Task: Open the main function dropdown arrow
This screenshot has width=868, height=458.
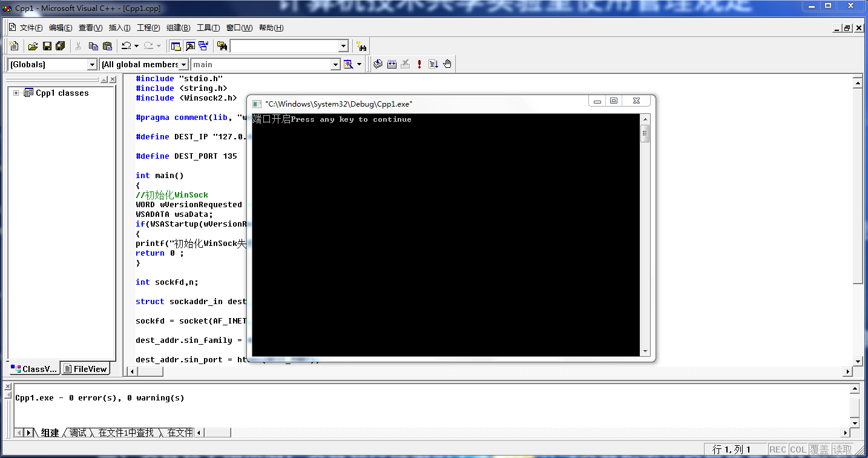Action: pyautogui.click(x=336, y=64)
